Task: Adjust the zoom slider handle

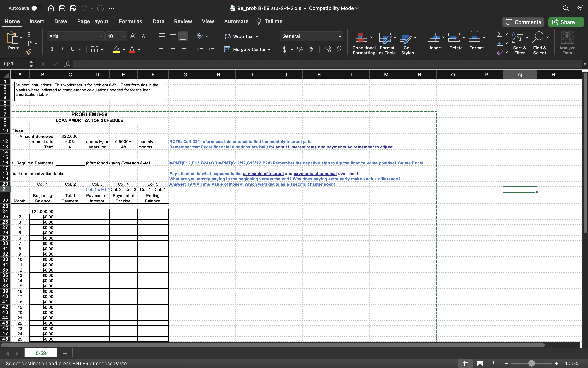Action: 532,363
